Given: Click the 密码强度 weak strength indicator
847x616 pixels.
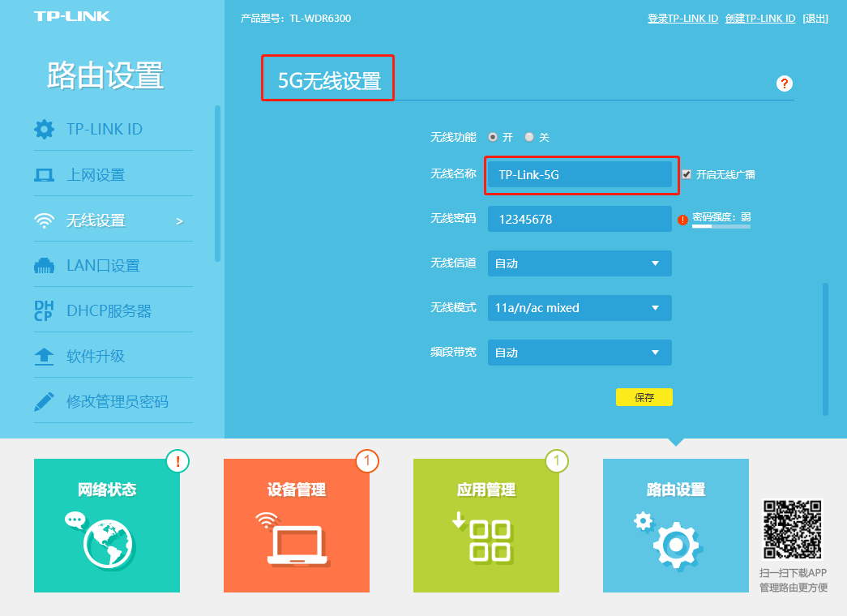Looking at the screenshot, I should pyautogui.click(x=720, y=219).
